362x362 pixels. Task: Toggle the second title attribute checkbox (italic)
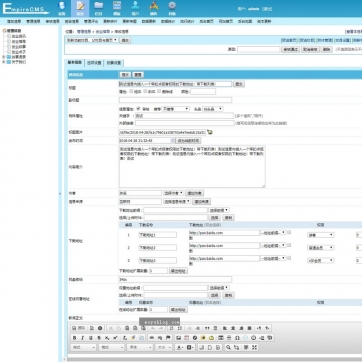pos(145,91)
